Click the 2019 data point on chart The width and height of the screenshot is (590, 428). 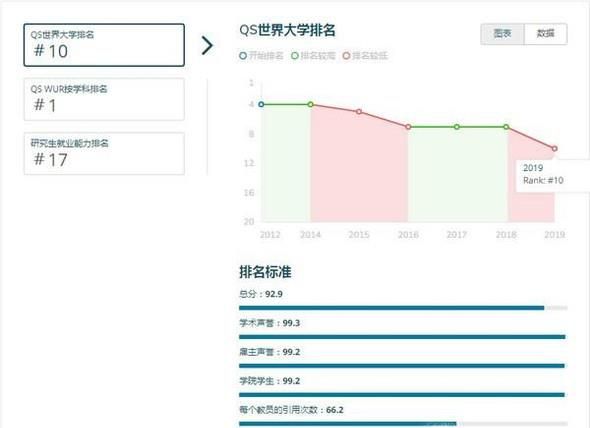click(555, 149)
